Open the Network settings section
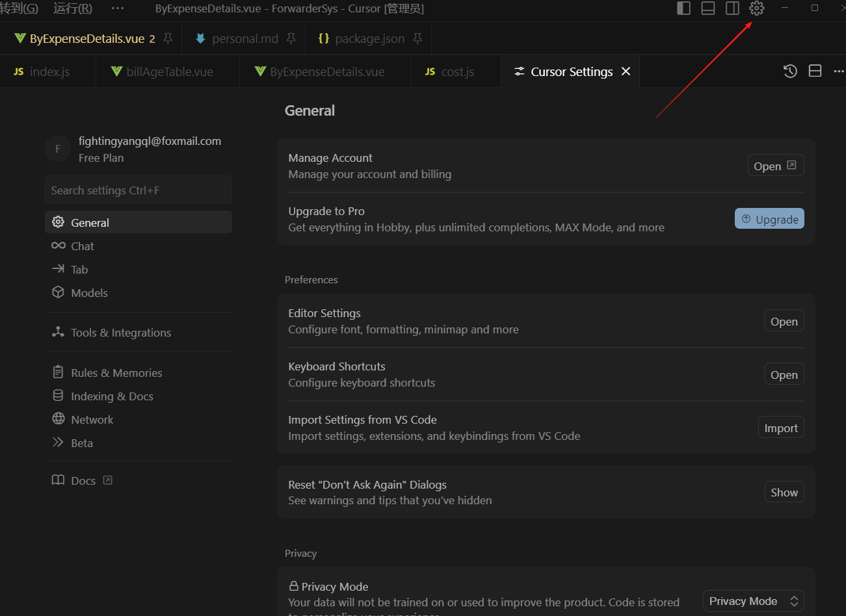 click(x=139, y=419)
